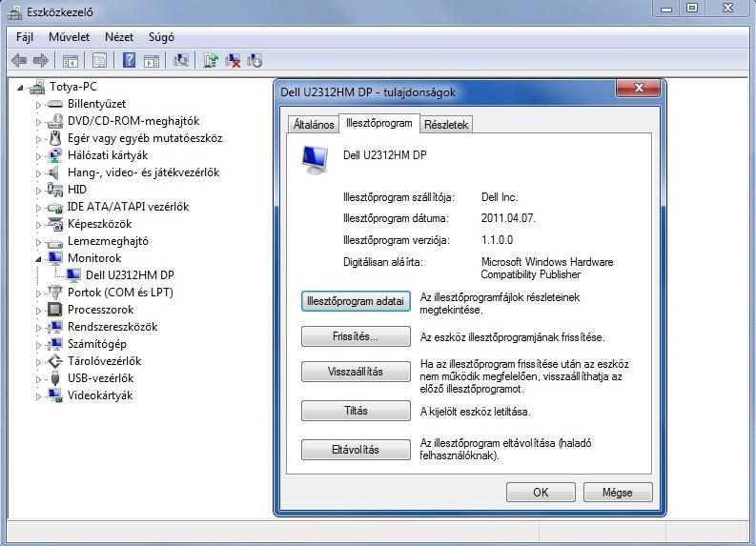
Task: Collapse the Totya-PC root node
Action: (x=20, y=88)
